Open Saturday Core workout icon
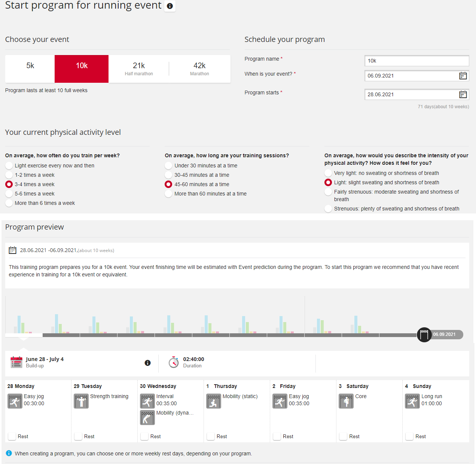 tap(346, 401)
